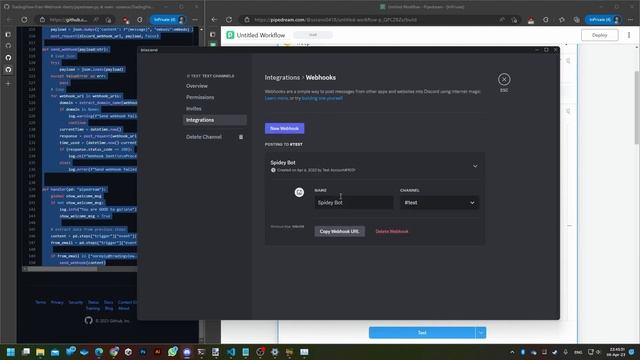This screenshot has height=360, width=640.
Task: Click the GitHub code pane horizontal scrollbar
Action: 61,269
